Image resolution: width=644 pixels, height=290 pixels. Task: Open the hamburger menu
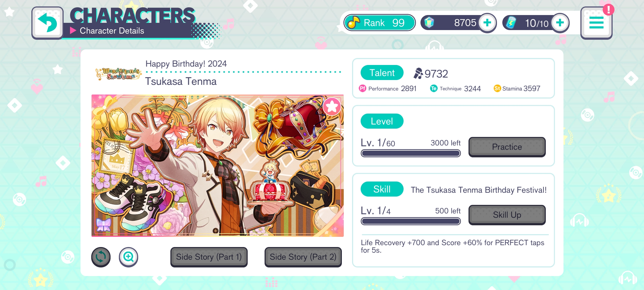click(596, 23)
